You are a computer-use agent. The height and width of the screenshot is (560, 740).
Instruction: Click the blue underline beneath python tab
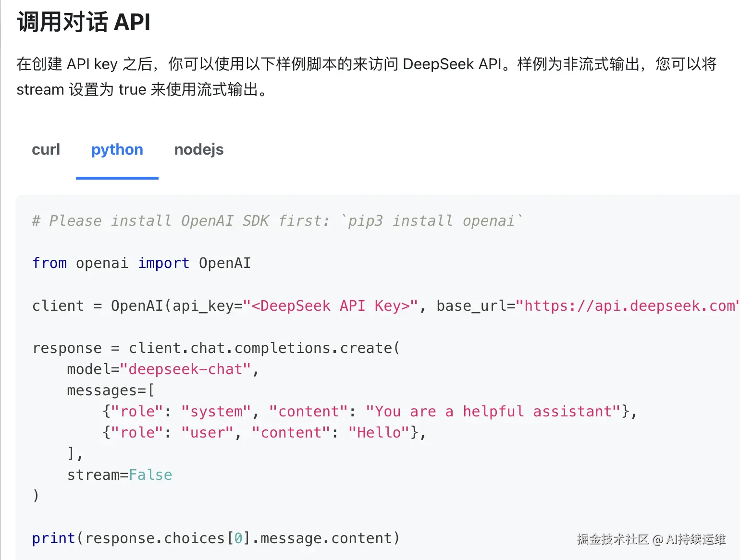[117, 178]
